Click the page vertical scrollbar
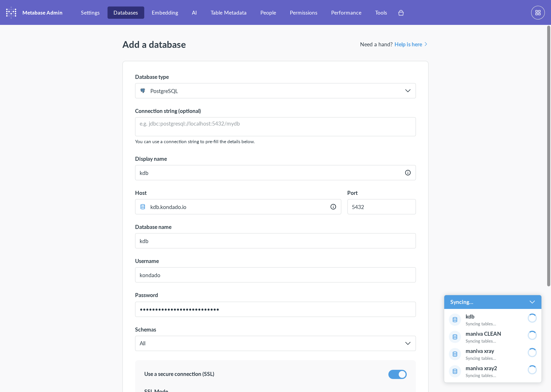551x392 pixels. [548, 156]
